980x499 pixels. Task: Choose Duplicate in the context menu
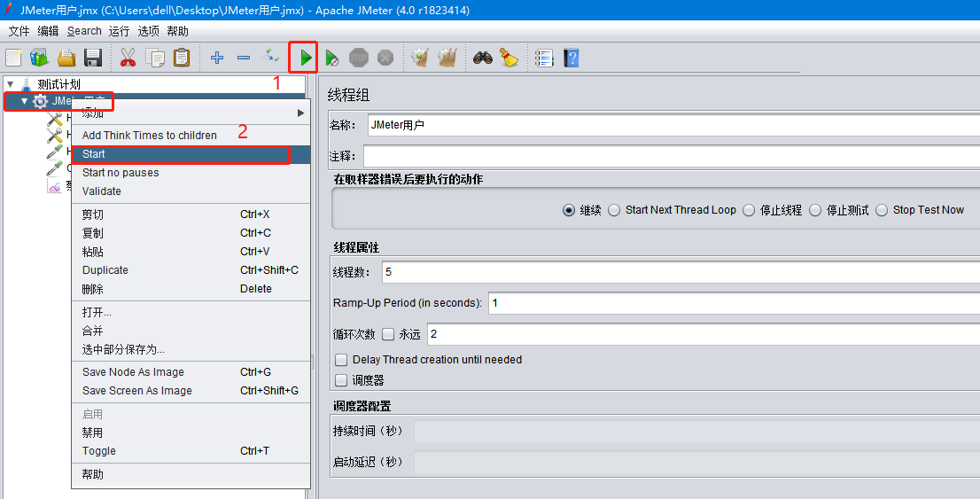point(191,270)
